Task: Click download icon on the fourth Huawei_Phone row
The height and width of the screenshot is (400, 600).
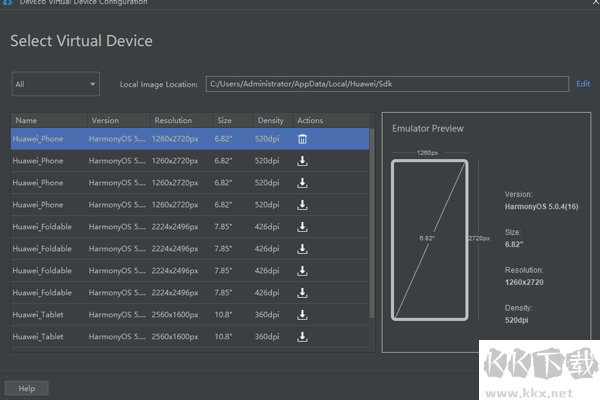Action: coord(302,205)
